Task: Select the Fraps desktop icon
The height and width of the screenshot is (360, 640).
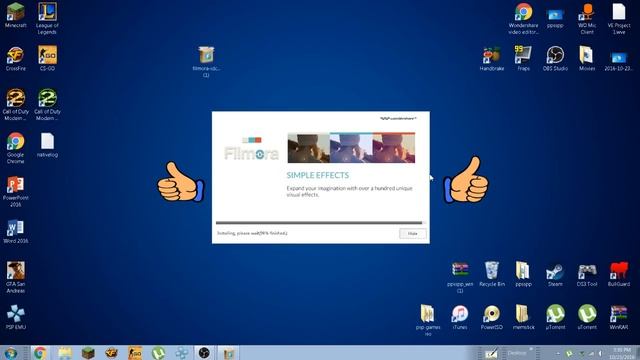Action: click(523, 59)
